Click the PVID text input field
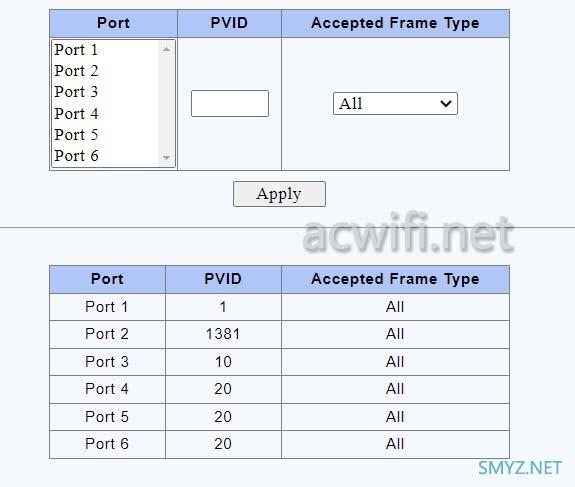Screen dimensions: 575x487 230,103
